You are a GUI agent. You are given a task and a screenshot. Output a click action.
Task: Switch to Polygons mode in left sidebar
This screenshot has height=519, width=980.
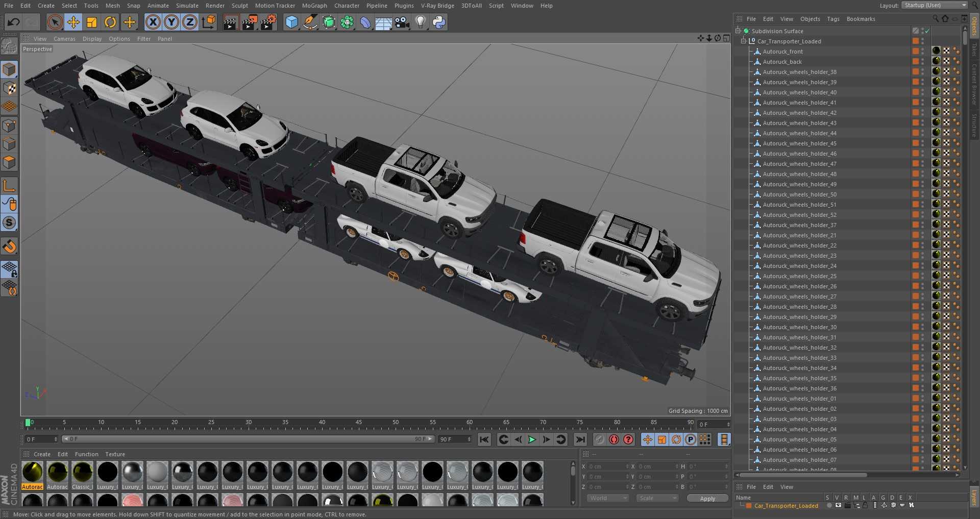click(9, 163)
